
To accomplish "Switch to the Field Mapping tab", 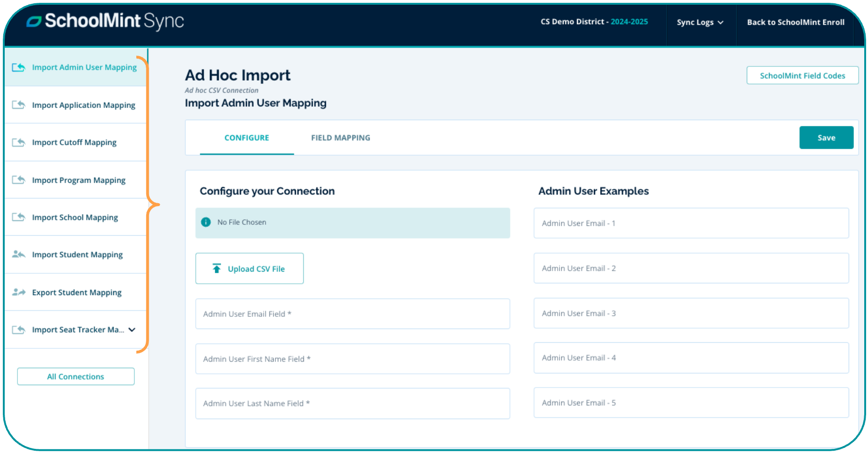I will coord(340,138).
